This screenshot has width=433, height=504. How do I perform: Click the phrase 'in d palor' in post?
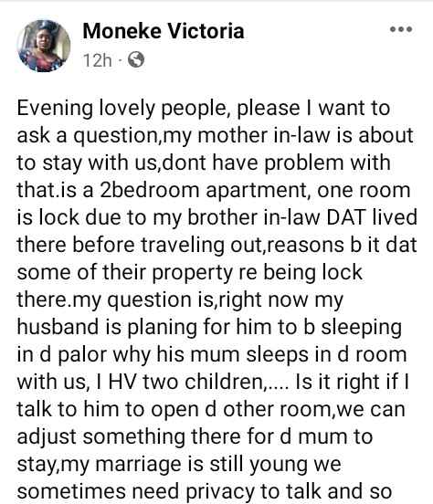(x=61, y=355)
